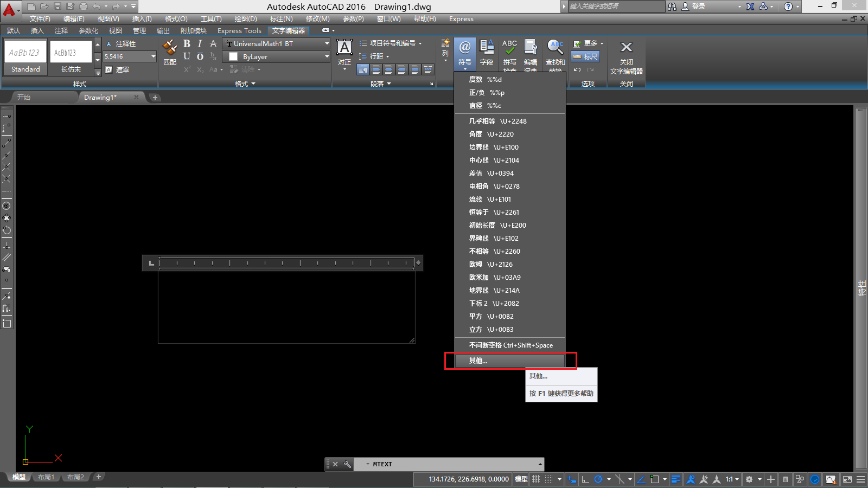Expand the Format (格式) panel
The image size is (868, 488).
[245, 84]
